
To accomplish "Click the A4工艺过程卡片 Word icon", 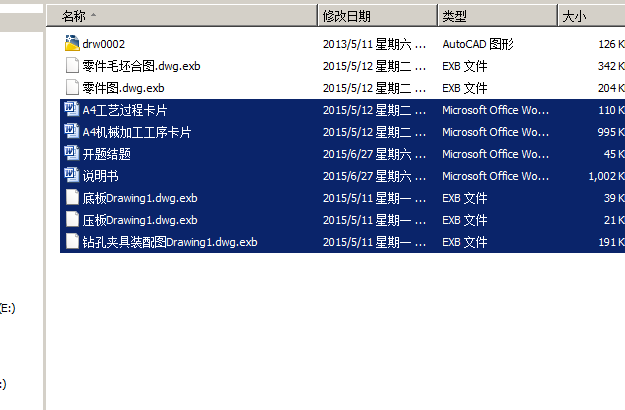I will 72,109.
